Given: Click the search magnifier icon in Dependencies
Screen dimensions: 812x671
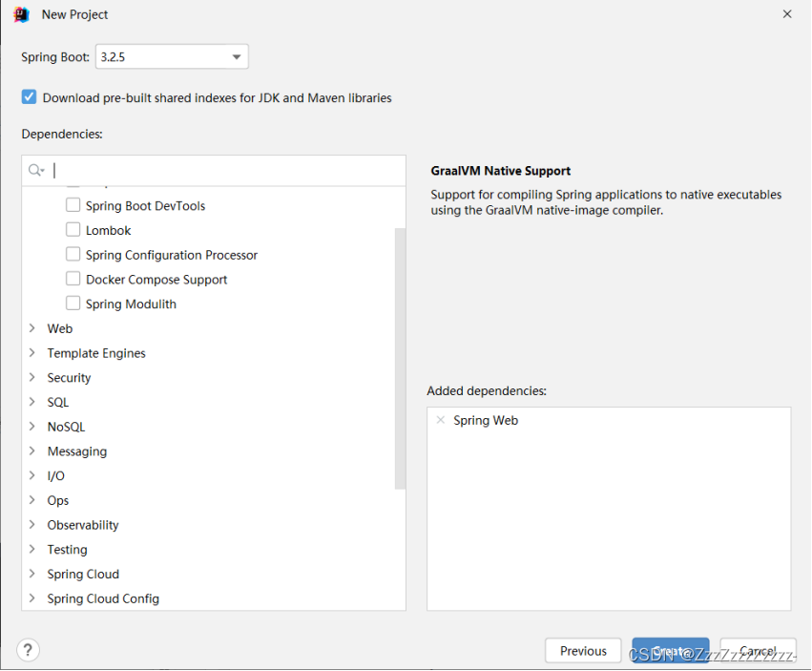Looking at the screenshot, I should (35, 170).
